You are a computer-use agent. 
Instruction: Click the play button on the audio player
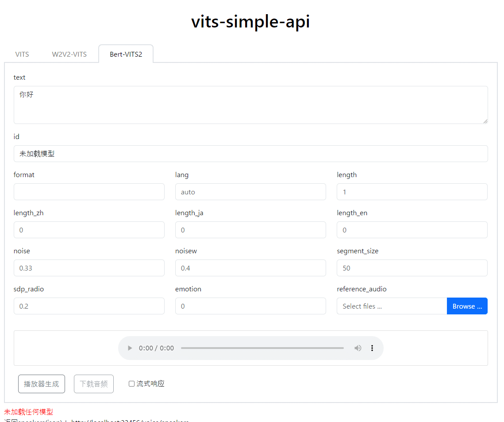(129, 348)
